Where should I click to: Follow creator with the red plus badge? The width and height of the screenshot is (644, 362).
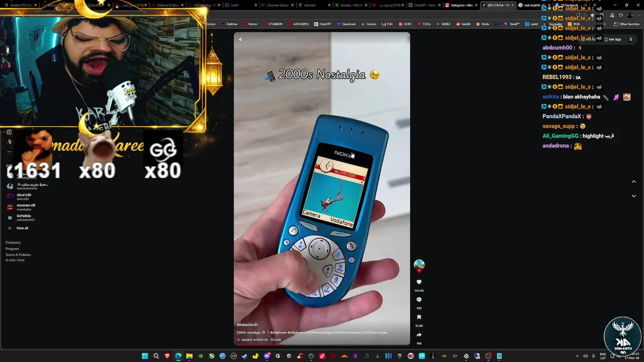[x=419, y=270]
